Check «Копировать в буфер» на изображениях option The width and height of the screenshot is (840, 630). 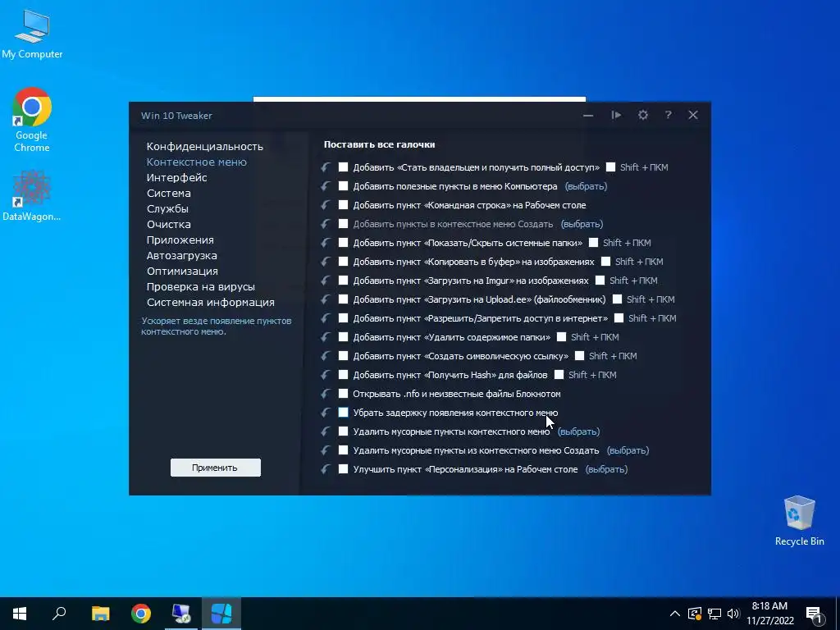point(344,262)
